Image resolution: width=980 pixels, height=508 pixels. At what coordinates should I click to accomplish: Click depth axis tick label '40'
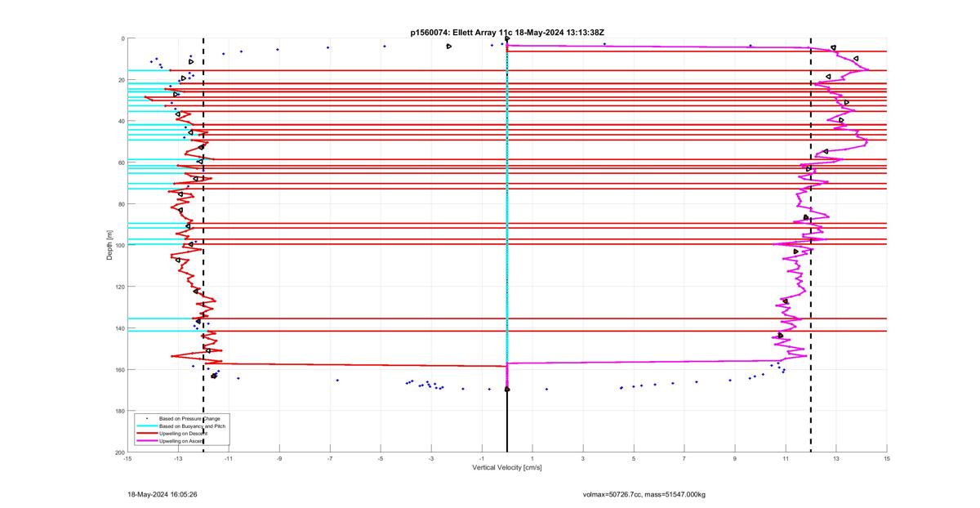pyautogui.click(x=121, y=121)
